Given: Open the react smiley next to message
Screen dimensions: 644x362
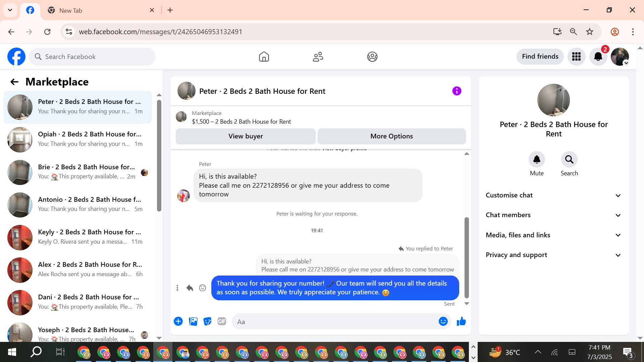Looking at the screenshot, I should [203, 288].
